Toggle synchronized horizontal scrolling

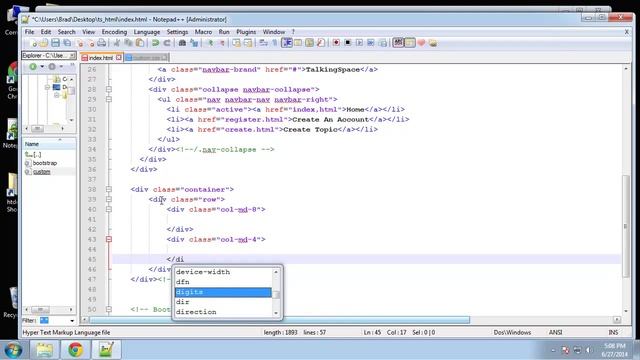tap(248, 43)
